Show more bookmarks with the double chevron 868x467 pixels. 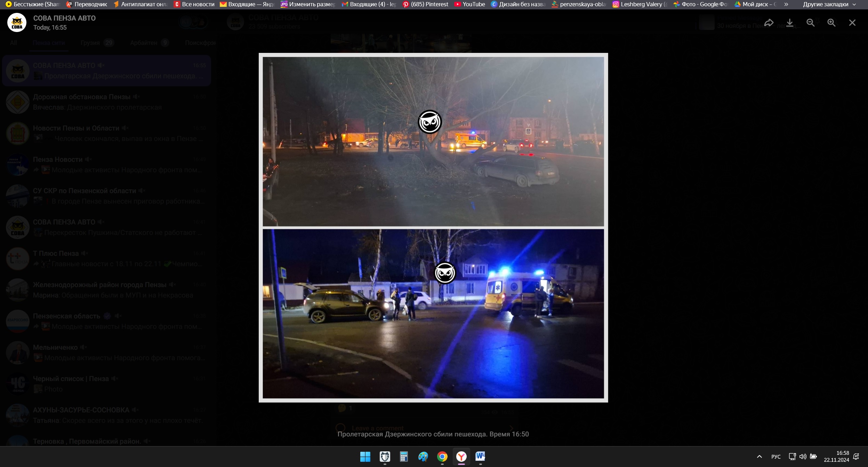point(786,4)
